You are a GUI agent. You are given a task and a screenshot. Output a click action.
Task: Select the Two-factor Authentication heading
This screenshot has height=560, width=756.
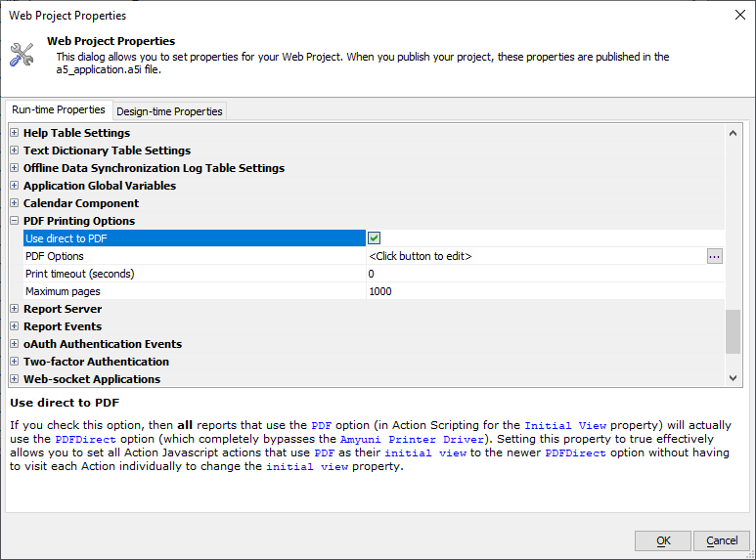point(97,362)
